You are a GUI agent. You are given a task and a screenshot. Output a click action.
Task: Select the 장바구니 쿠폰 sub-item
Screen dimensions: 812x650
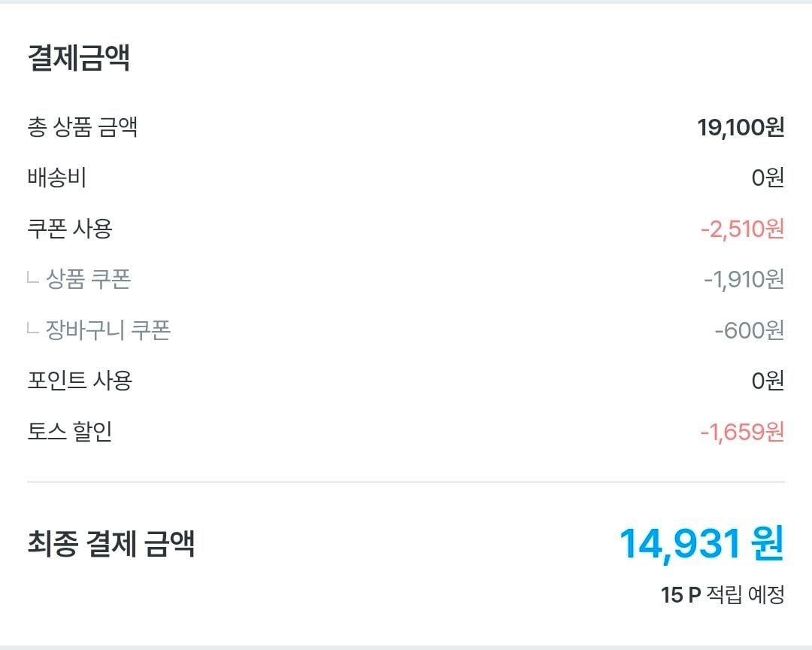[108, 330]
